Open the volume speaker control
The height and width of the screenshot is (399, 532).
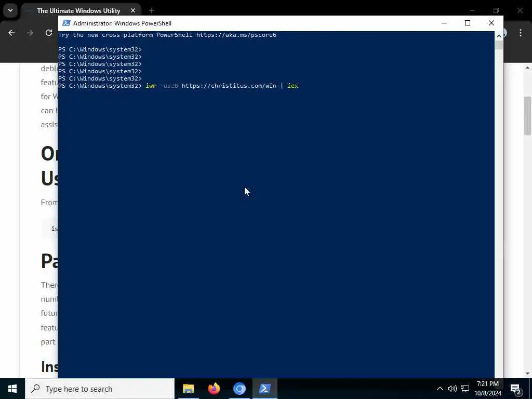tap(453, 389)
